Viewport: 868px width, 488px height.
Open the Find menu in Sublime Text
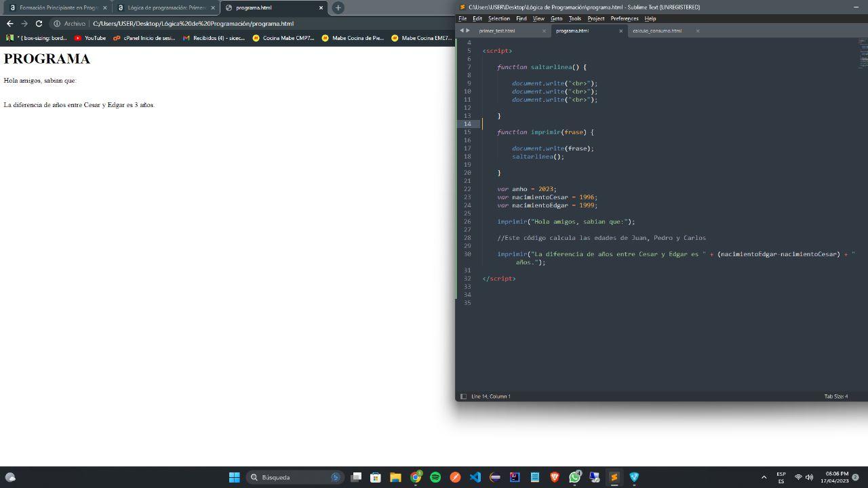[521, 18]
